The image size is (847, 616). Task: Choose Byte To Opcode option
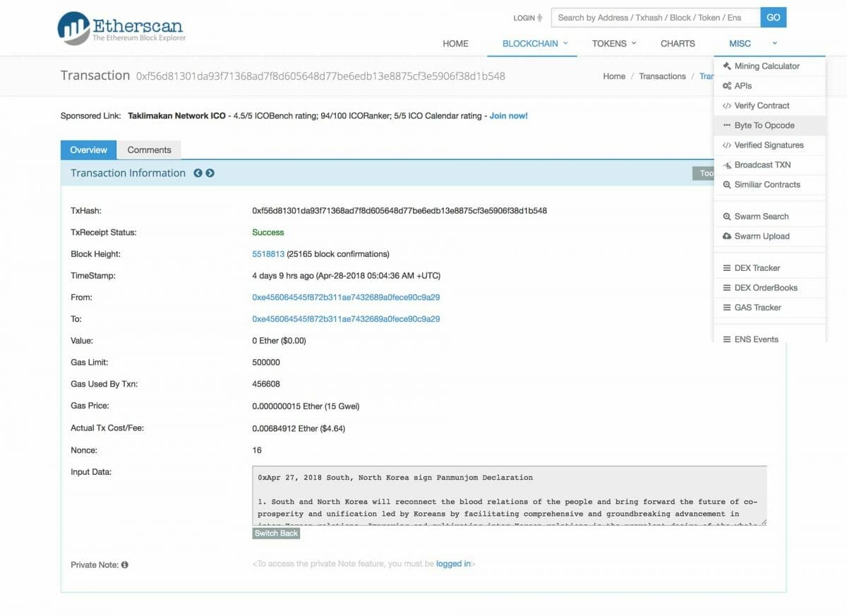point(764,126)
